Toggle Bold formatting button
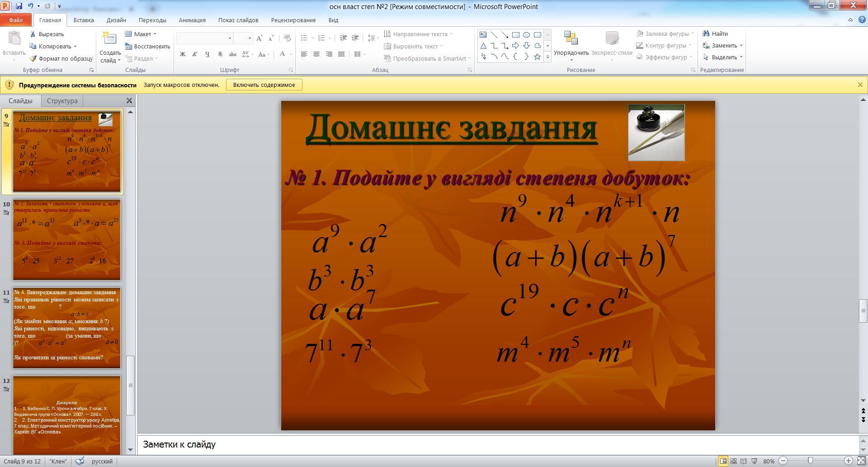Image resolution: width=868 pixels, height=467 pixels. coord(183,54)
